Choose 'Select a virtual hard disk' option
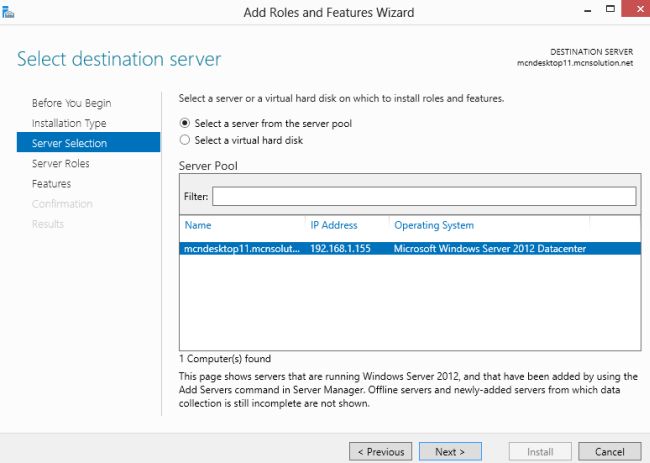 184,140
